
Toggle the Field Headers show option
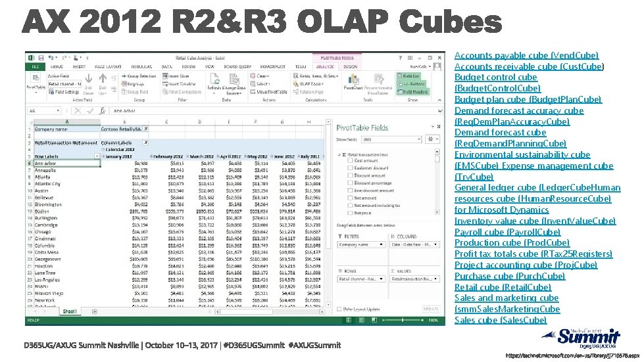tap(412, 92)
